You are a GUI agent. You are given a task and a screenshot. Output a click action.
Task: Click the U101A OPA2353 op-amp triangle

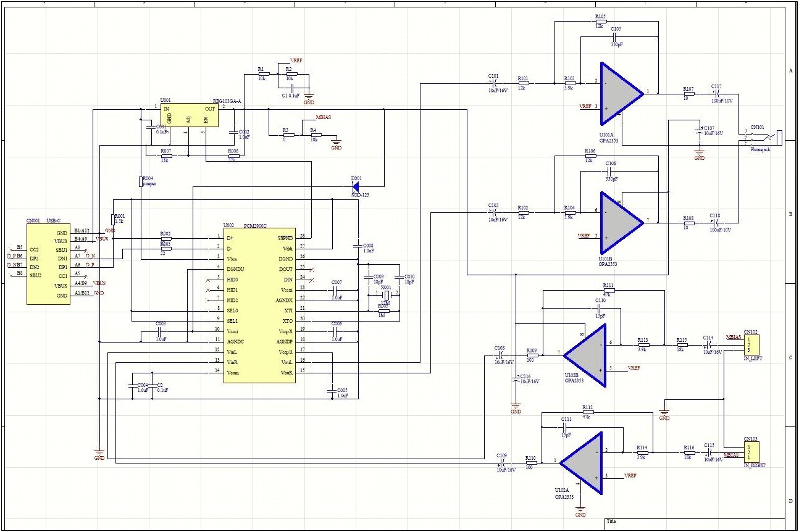pos(621,93)
